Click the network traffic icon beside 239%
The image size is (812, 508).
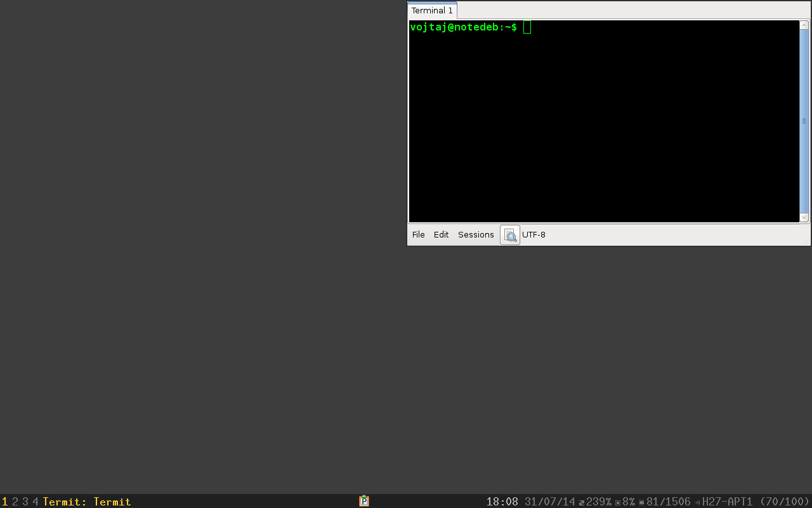[x=582, y=502]
